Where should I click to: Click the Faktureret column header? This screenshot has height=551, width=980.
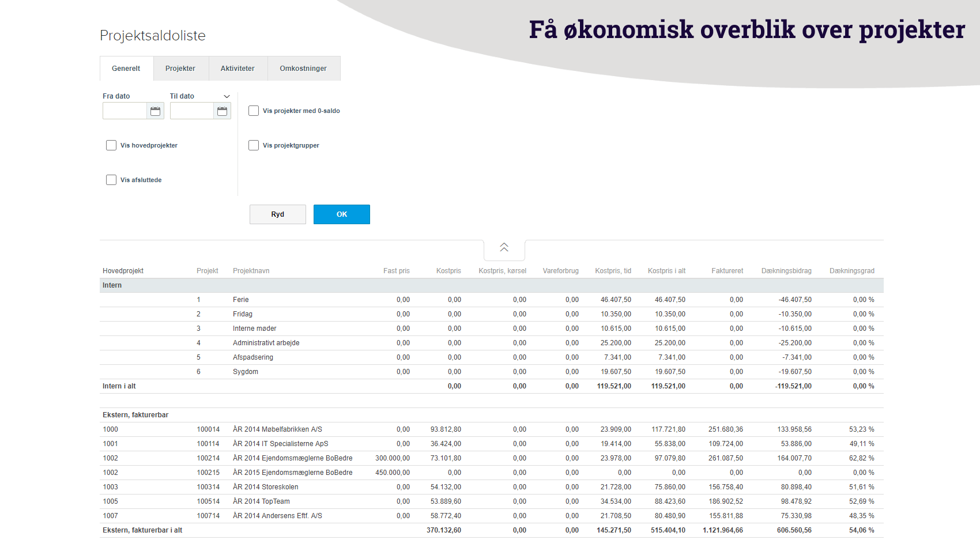point(727,271)
